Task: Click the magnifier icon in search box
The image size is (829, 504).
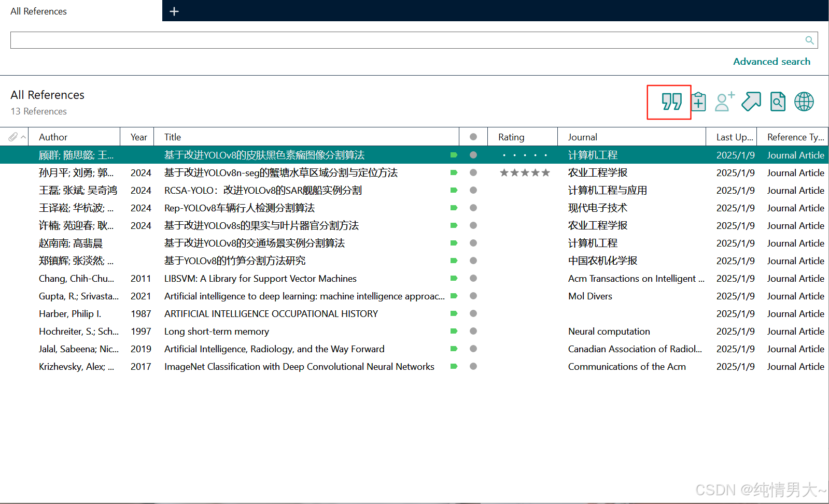Action: click(x=809, y=40)
